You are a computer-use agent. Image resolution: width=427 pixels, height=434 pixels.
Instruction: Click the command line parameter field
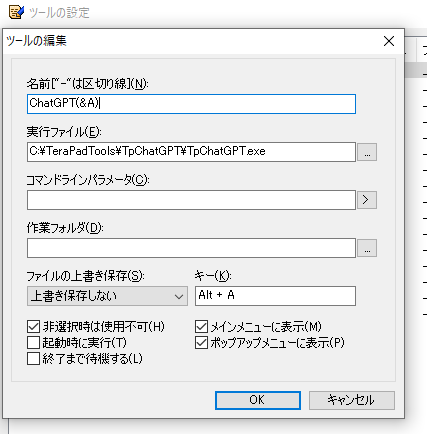click(191, 200)
